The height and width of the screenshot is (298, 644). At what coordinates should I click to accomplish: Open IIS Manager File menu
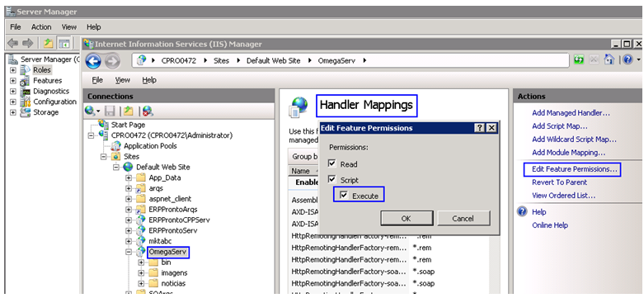tap(98, 80)
